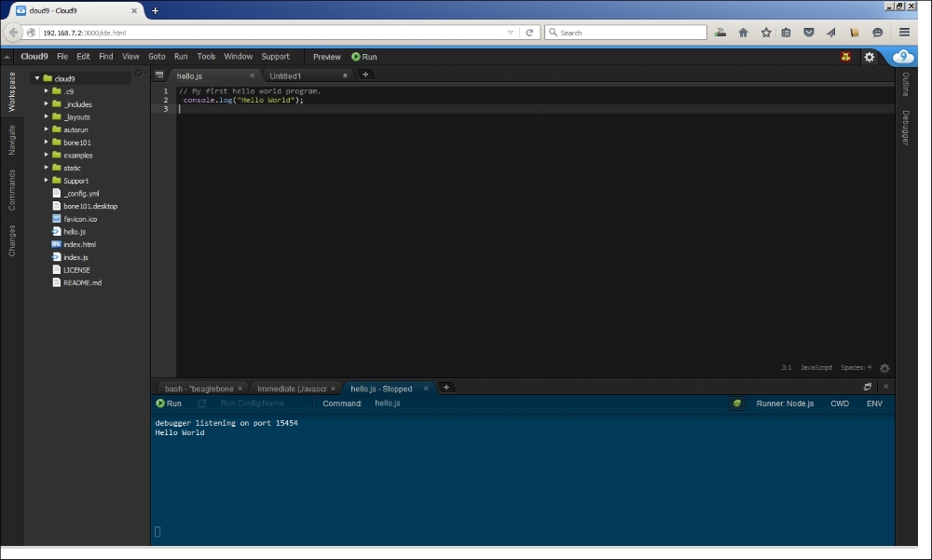932x560 pixels.
Task: Expand the bone101 folder
Action: pyautogui.click(x=46, y=143)
